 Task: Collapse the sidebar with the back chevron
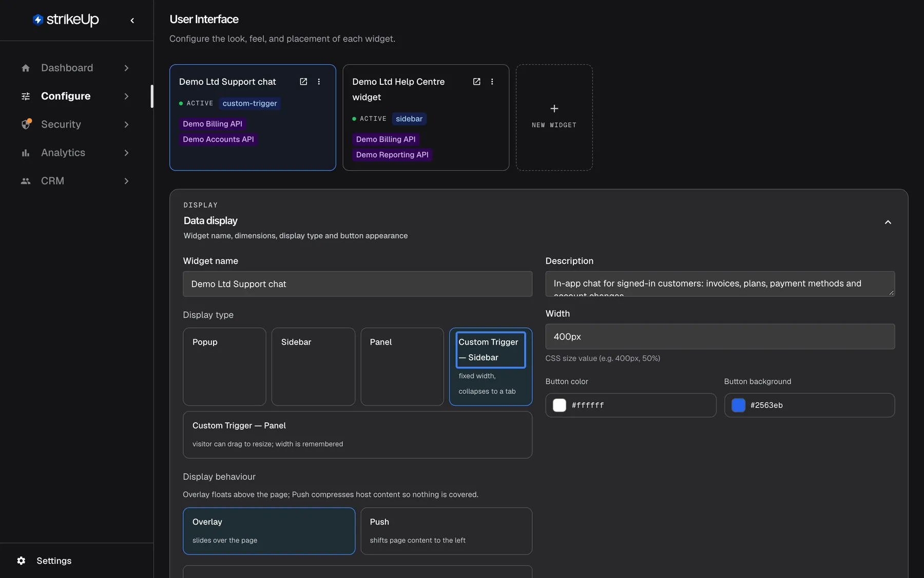click(x=132, y=21)
